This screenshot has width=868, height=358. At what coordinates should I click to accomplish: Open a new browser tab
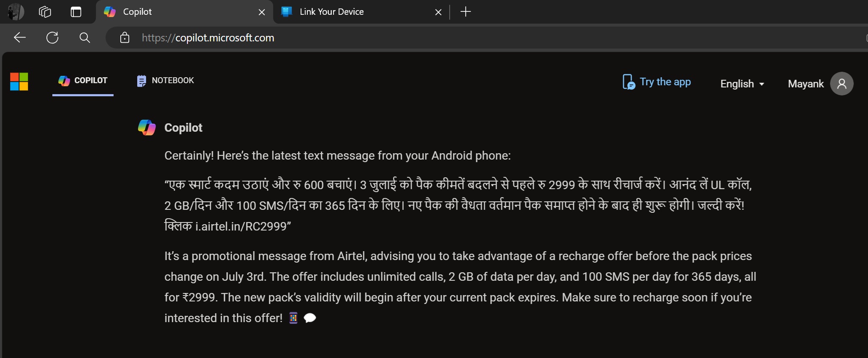pyautogui.click(x=466, y=12)
